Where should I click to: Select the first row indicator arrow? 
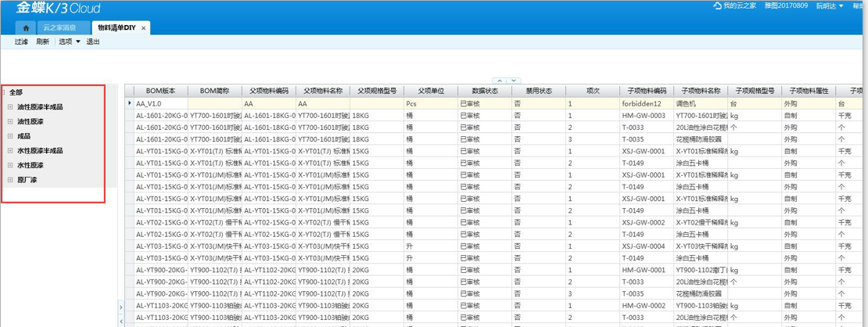pos(130,103)
